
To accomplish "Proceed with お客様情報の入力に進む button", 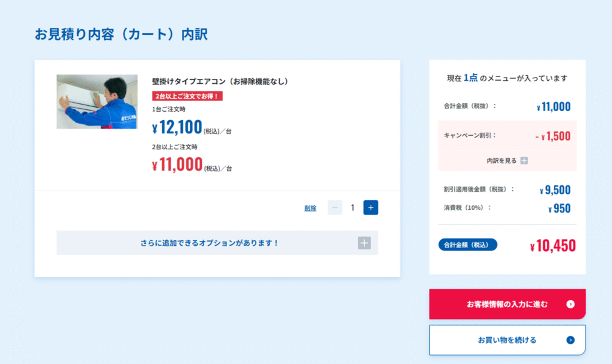I will (x=507, y=304).
